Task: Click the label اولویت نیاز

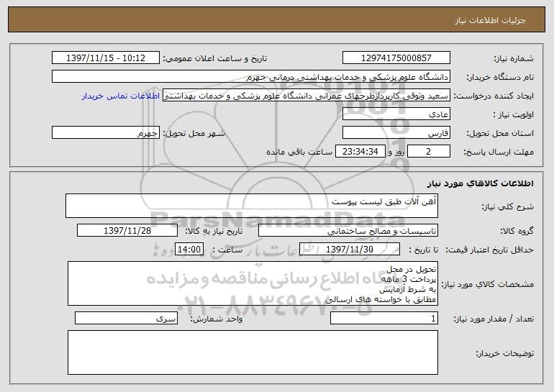Action: click(514, 115)
